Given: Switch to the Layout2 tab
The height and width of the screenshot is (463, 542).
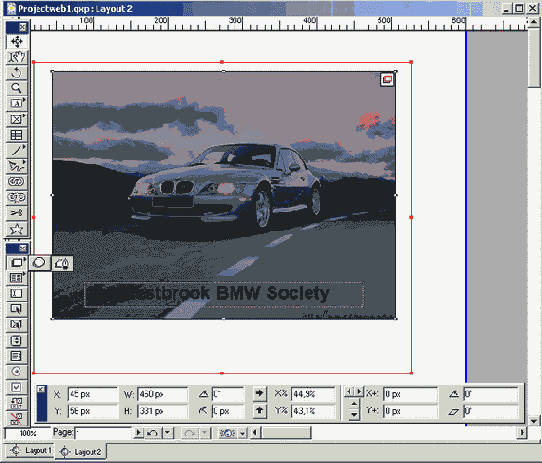Looking at the screenshot, I should pyautogui.click(x=81, y=452).
